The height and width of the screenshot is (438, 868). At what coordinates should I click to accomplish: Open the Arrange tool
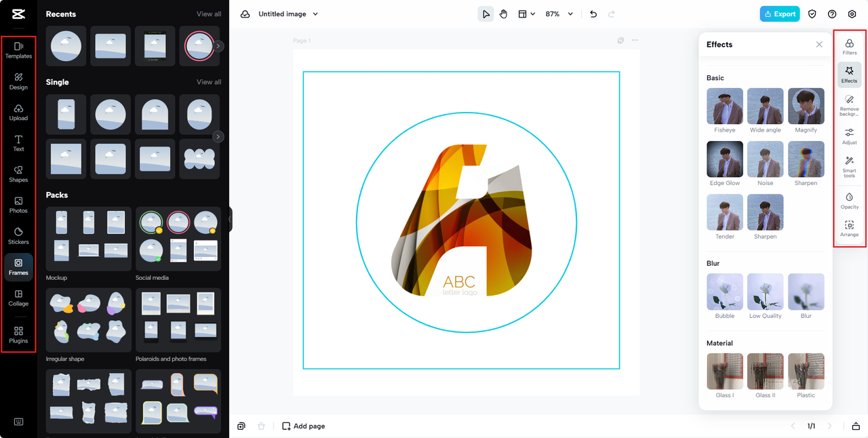[849, 228]
